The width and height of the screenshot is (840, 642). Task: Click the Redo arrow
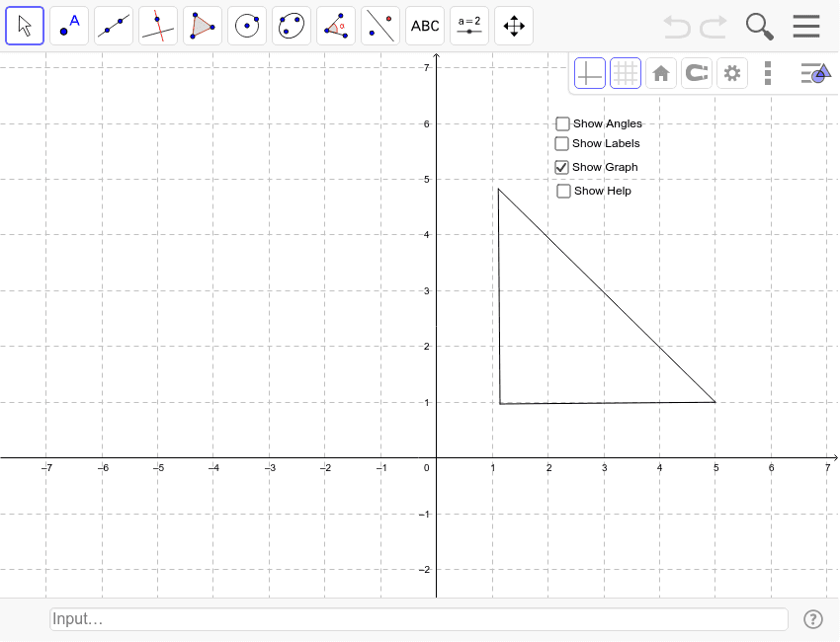(x=714, y=27)
